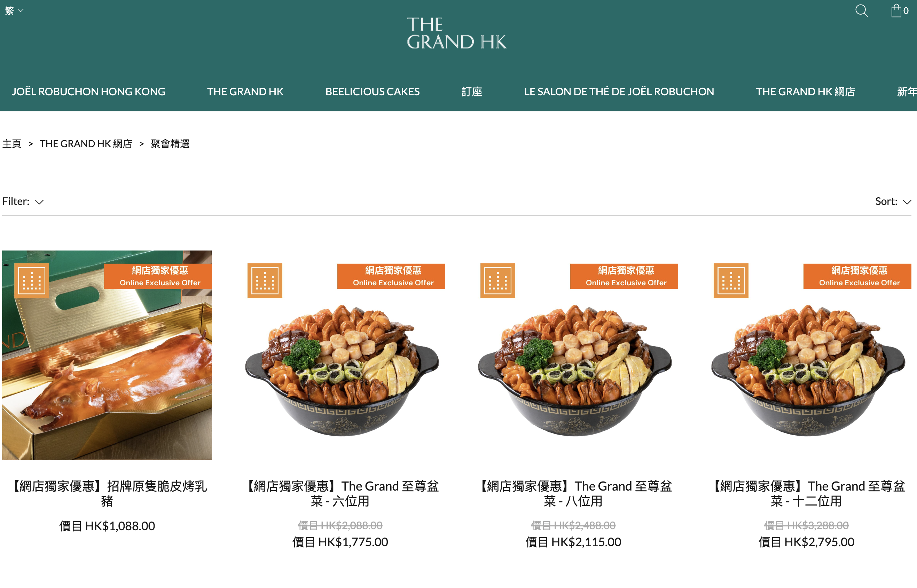Click orange grid icon on six-person poon choi
The height and width of the screenshot is (588, 917).
click(265, 280)
